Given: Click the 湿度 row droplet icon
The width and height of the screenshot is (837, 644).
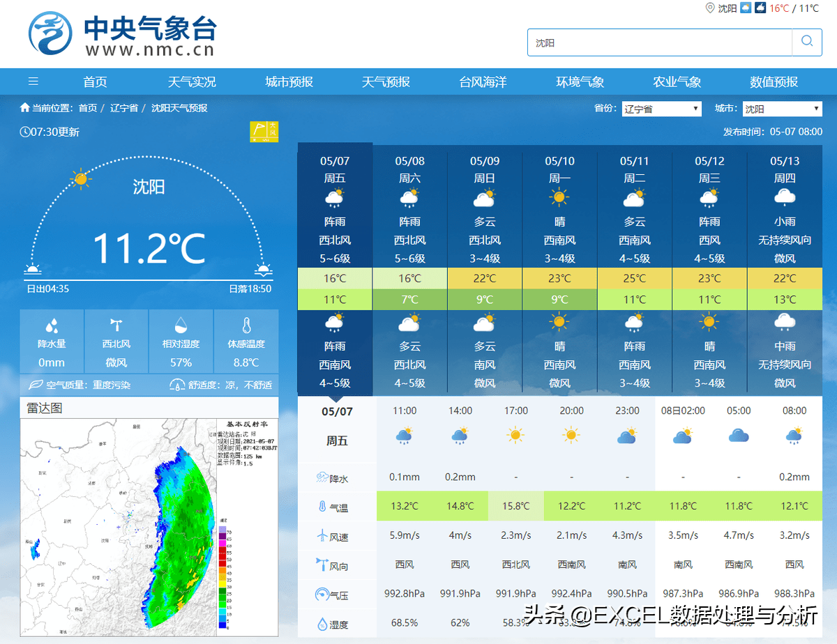Looking at the screenshot, I should (322, 624).
